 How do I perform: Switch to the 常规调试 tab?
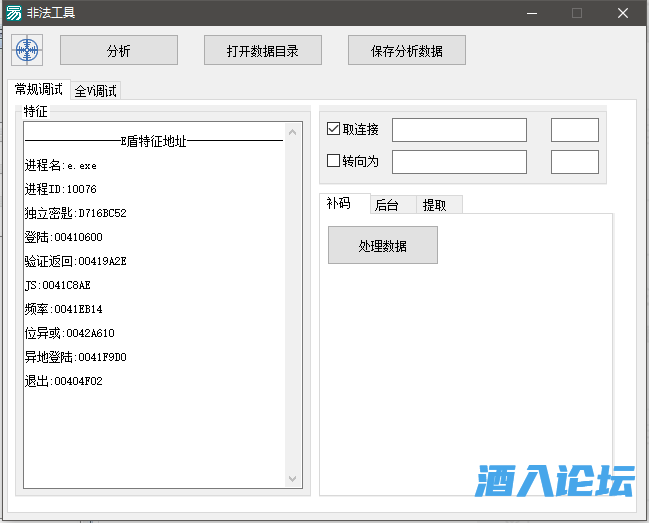point(39,90)
